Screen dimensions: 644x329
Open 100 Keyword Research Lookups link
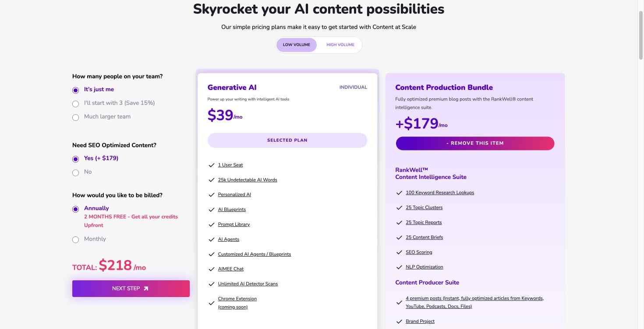(x=440, y=193)
